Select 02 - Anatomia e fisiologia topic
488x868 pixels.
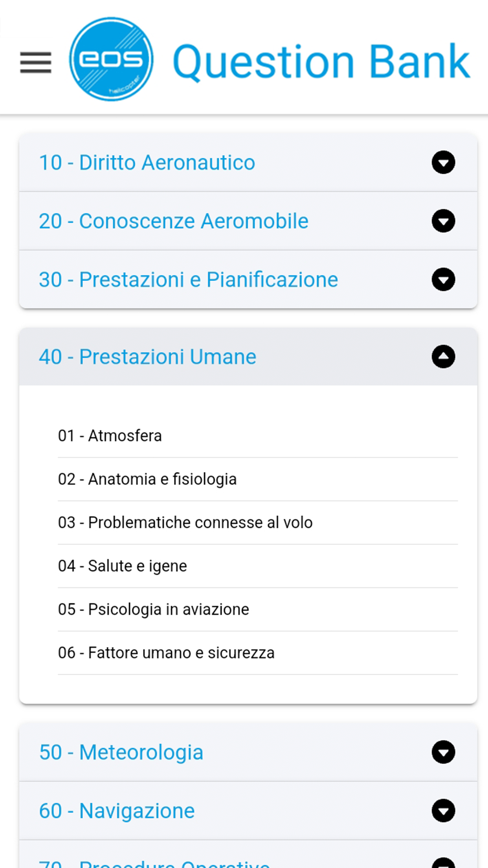point(258,479)
